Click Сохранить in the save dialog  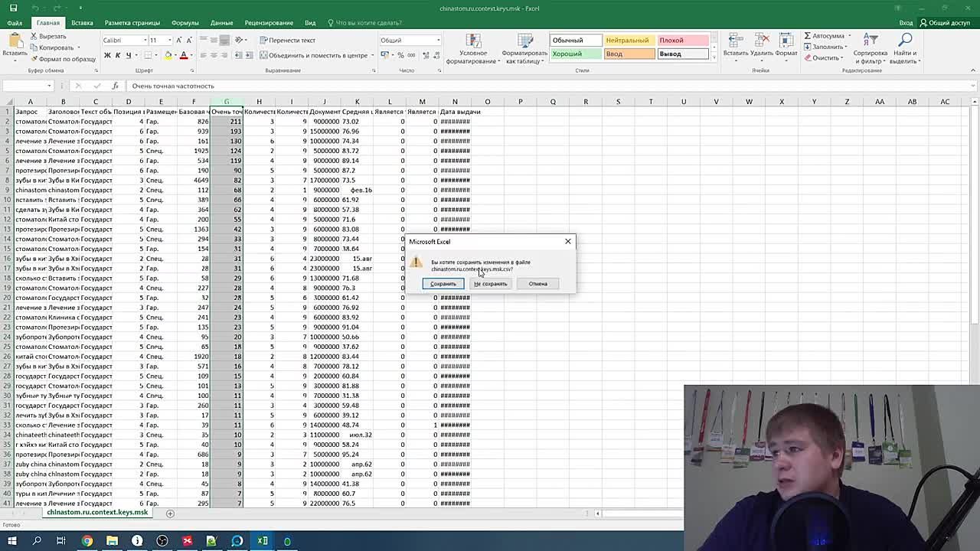tap(443, 283)
